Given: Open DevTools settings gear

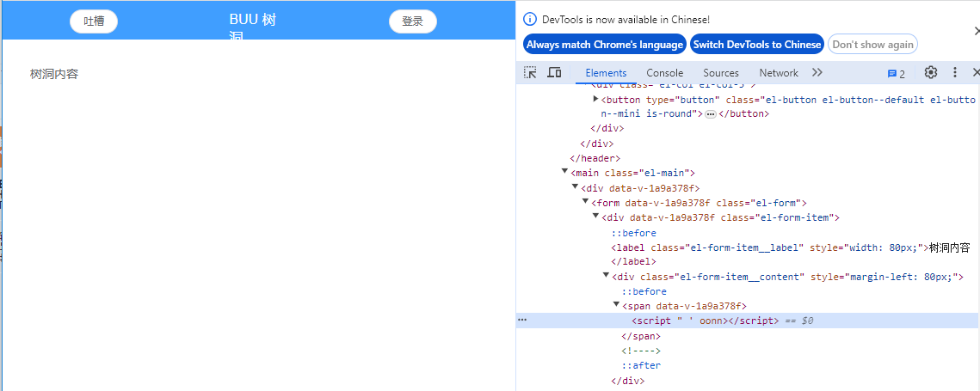Looking at the screenshot, I should [930, 73].
